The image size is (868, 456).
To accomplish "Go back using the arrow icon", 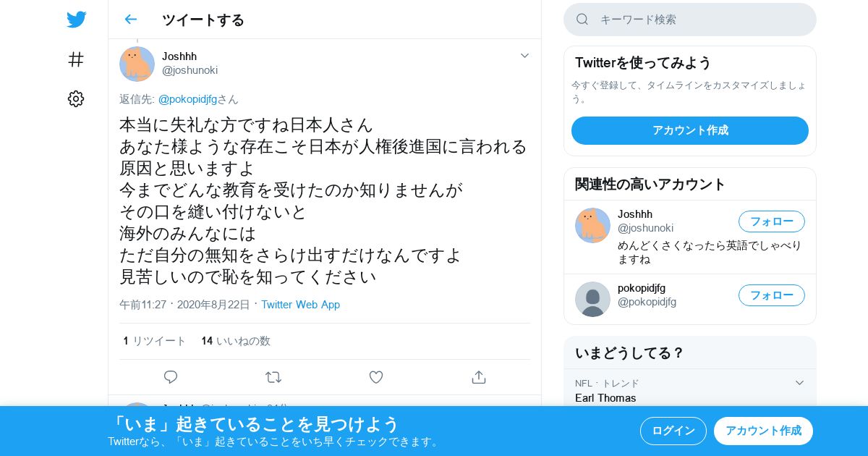I will [130, 20].
